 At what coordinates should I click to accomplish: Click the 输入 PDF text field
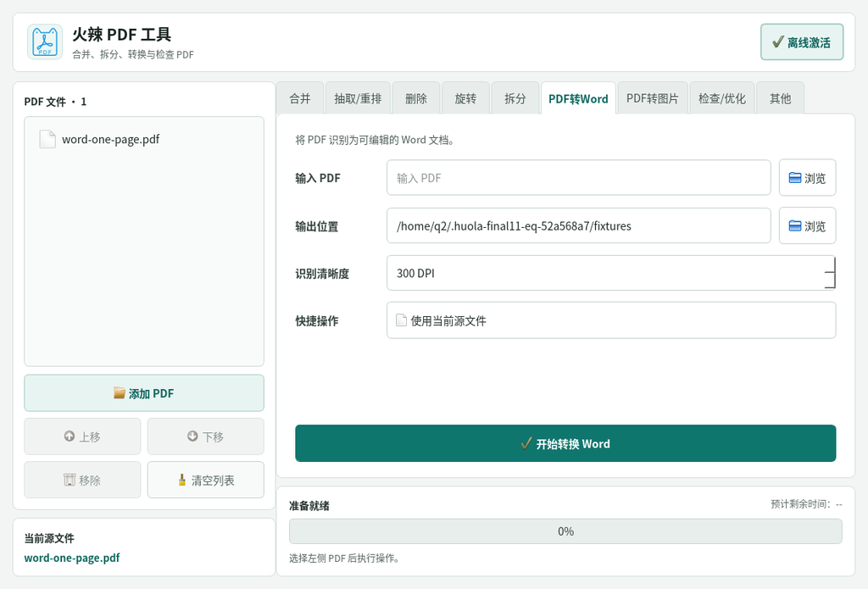[x=578, y=178]
